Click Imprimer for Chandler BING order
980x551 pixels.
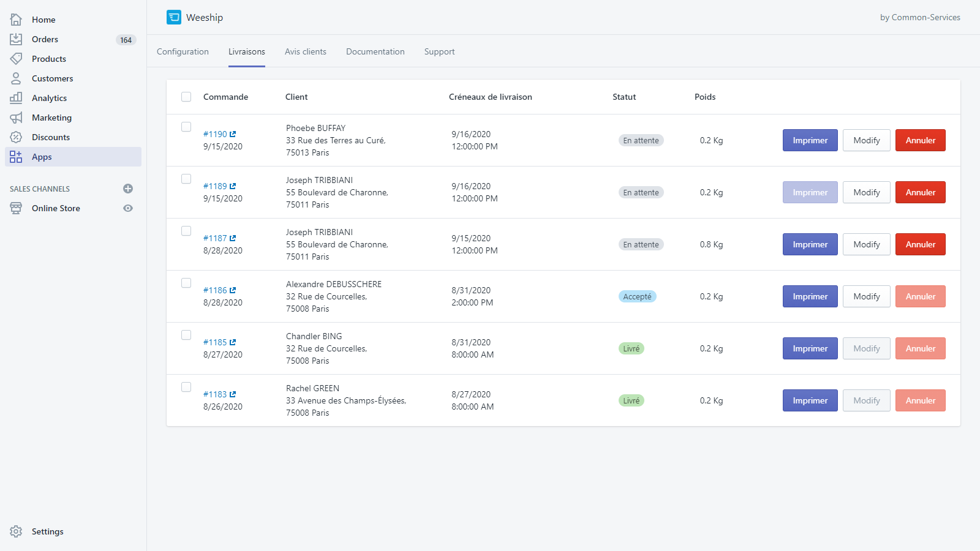coord(810,348)
